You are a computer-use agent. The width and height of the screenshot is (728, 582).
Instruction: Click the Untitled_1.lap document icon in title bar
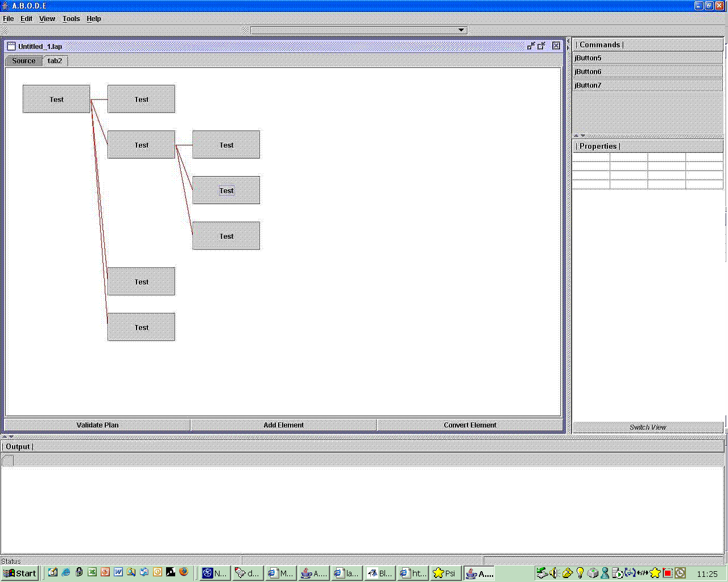pos(11,46)
